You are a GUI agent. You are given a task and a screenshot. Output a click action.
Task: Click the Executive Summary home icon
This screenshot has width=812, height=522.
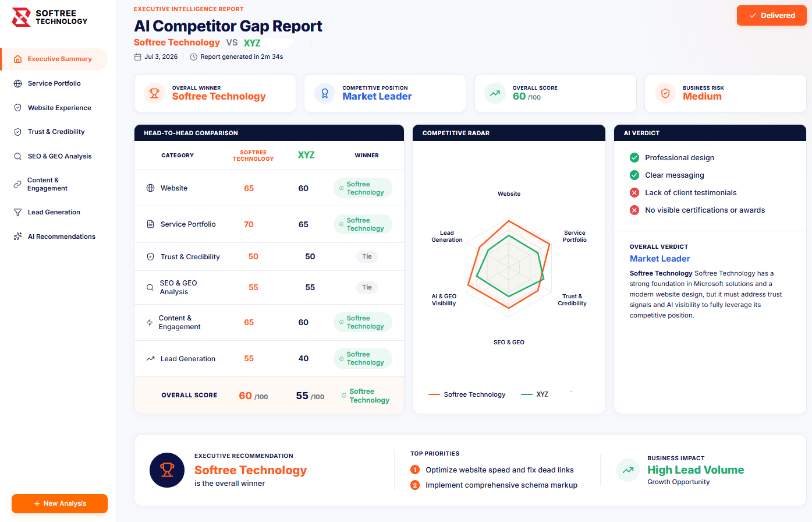pos(18,59)
